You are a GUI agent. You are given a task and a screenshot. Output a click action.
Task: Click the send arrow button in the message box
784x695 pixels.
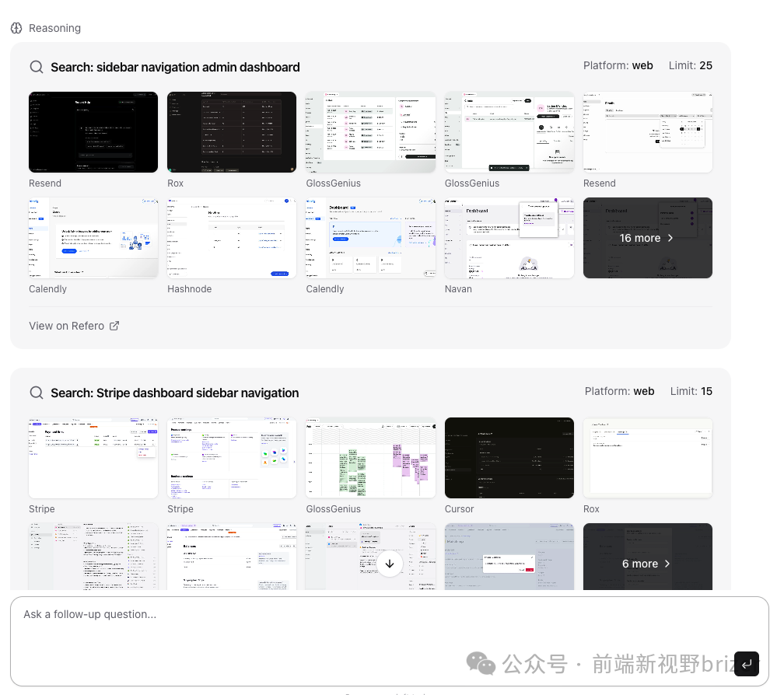click(x=746, y=663)
